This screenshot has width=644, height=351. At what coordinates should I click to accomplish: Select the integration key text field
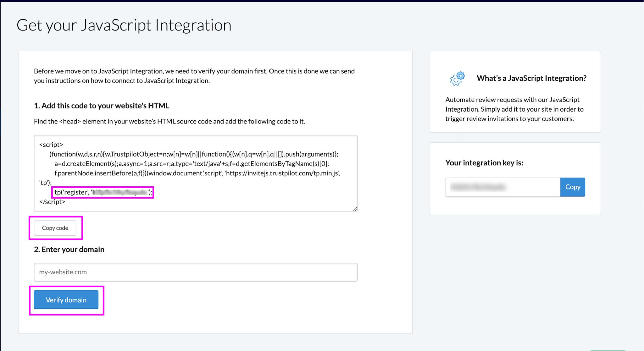point(503,187)
